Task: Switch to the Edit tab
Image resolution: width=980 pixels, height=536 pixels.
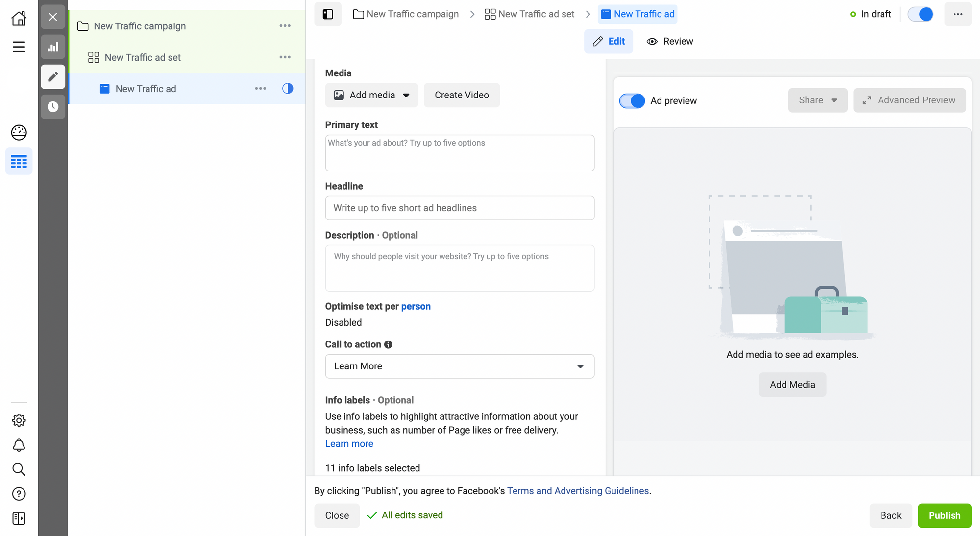Action: [x=609, y=42]
